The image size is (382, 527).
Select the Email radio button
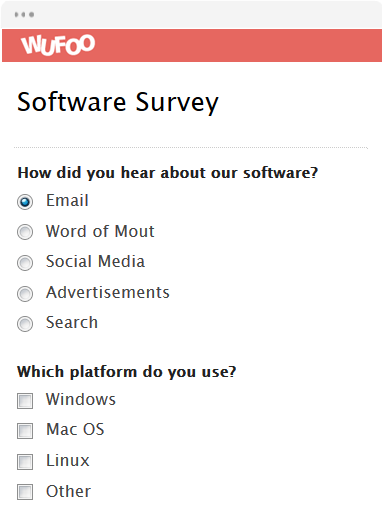pos(25,202)
